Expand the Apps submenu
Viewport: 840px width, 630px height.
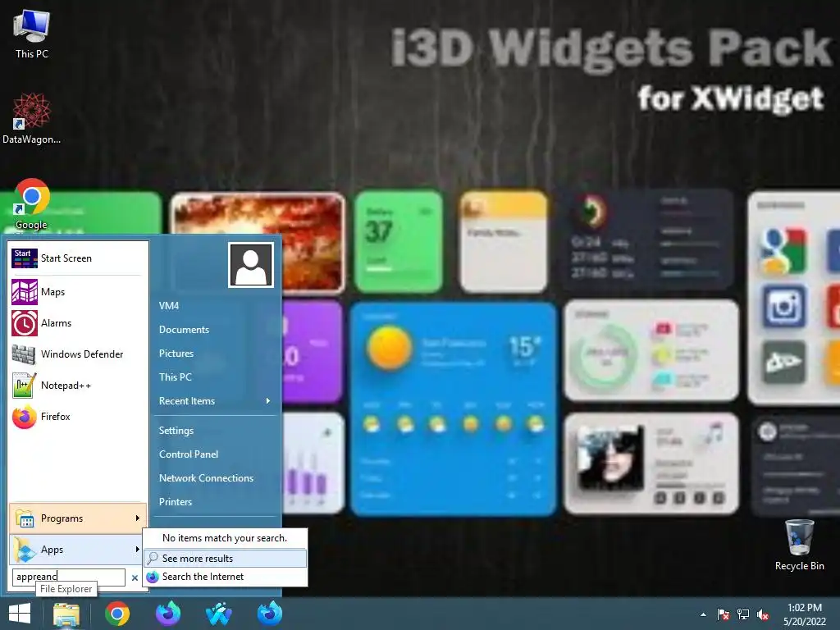78,549
